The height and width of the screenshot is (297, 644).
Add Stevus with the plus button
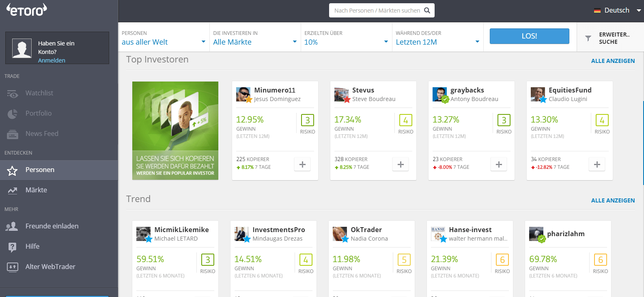[x=401, y=164]
